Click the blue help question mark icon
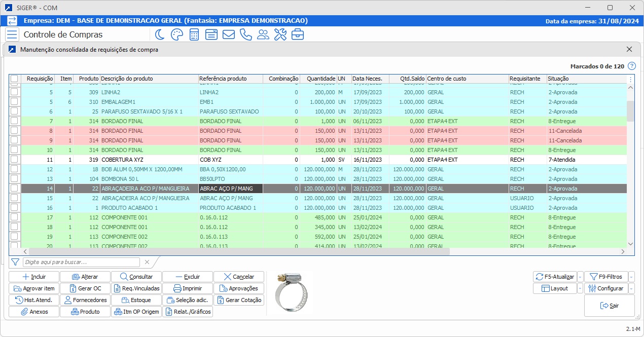Viewport: 644px width, 337px height. pyautogui.click(x=631, y=66)
